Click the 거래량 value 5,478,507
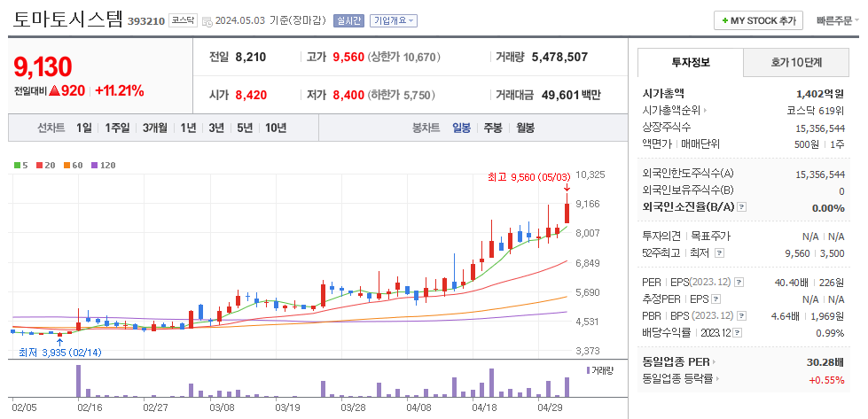Screen dimensions: 868x419 (x=559, y=57)
